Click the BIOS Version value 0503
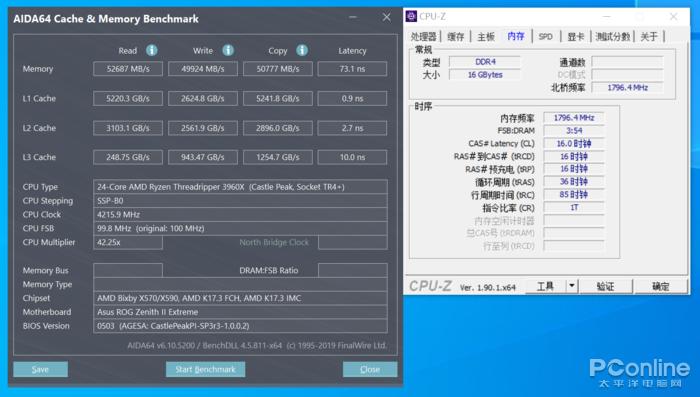 [240, 326]
